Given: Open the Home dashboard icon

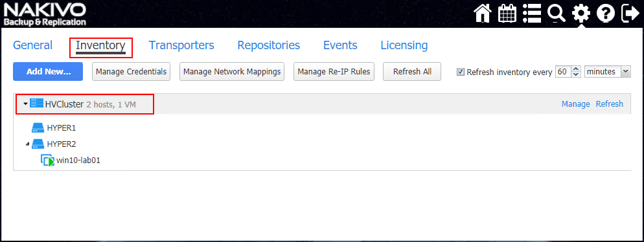Looking at the screenshot, I should (483, 14).
